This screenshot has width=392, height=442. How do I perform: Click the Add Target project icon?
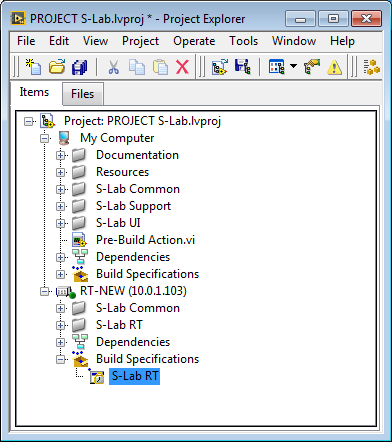(x=220, y=67)
